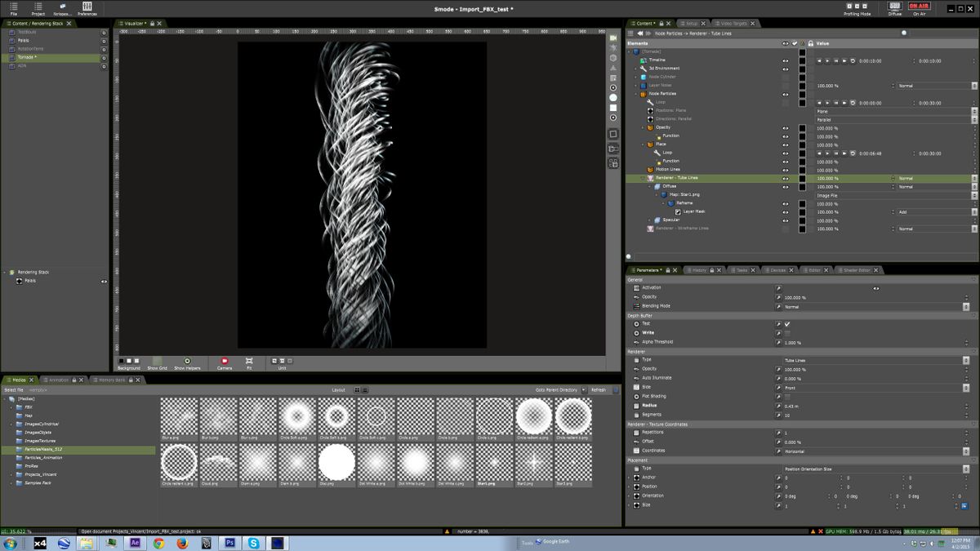Click the Layer Mask icon

(678, 211)
